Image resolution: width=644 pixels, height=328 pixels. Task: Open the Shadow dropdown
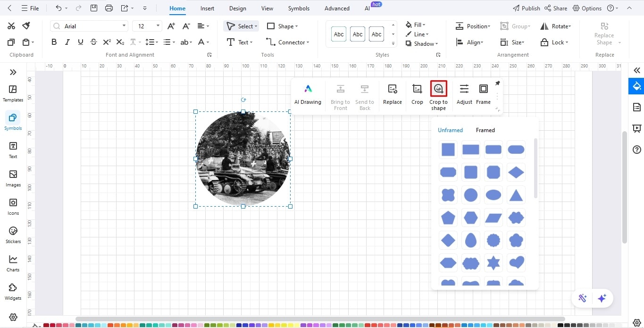(x=422, y=43)
